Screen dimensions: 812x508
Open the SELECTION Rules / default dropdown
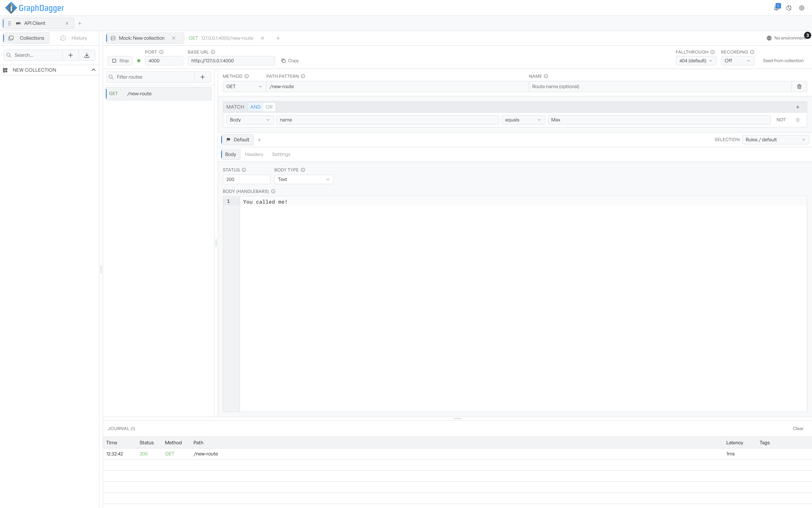pos(776,140)
